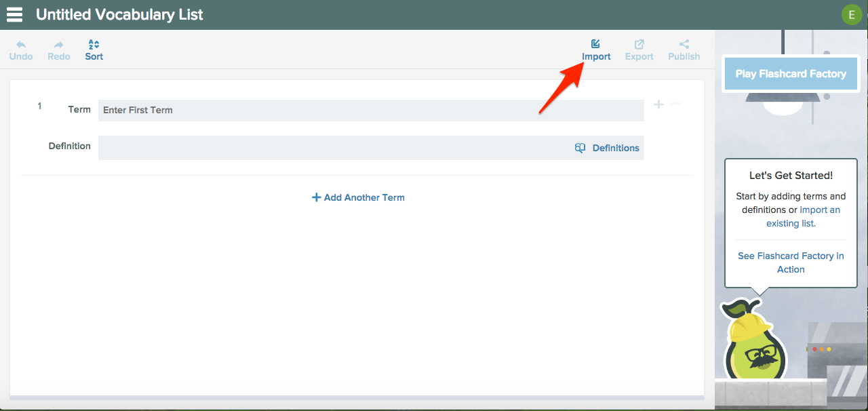Click the Play Flashcard Factory button
868x411 pixels.
coord(791,73)
